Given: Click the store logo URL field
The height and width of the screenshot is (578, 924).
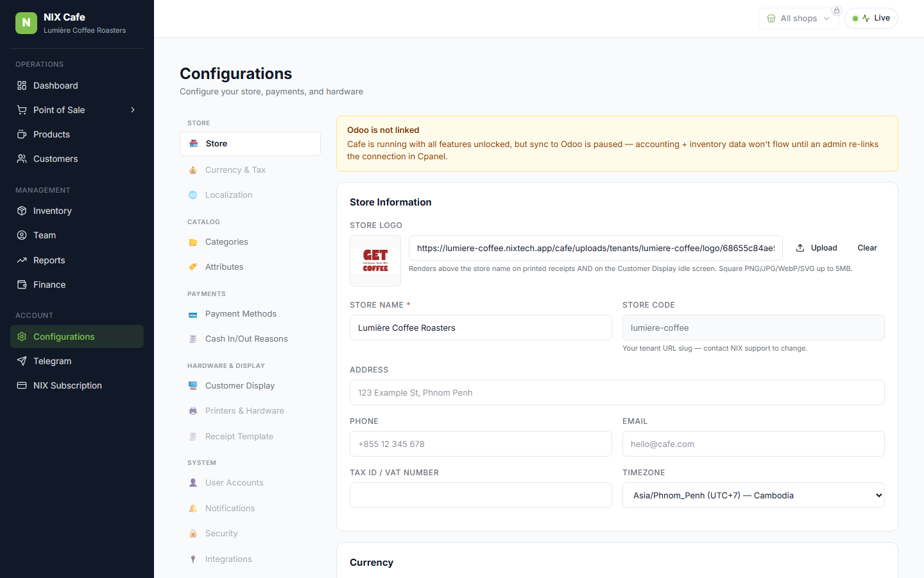Looking at the screenshot, I should coord(595,248).
